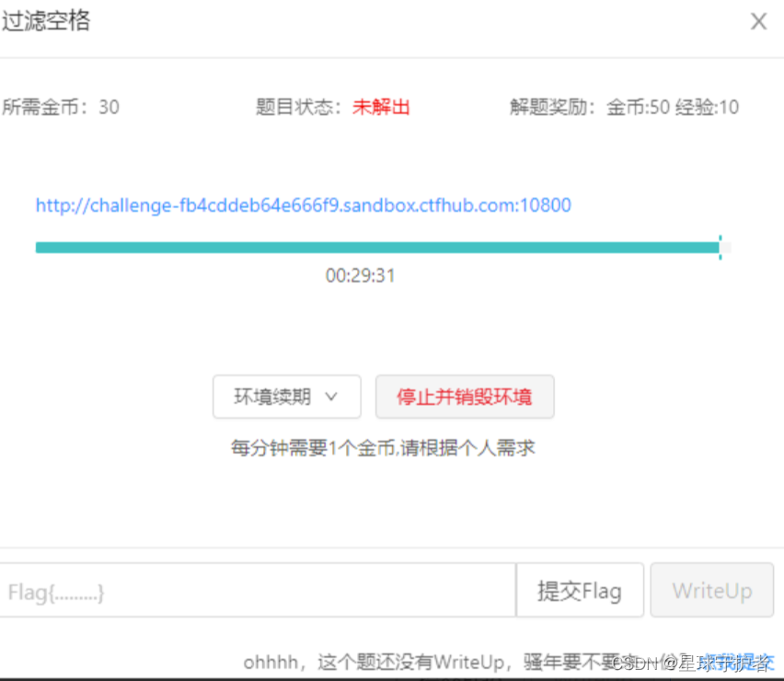The width and height of the screenshot is (784, 681).
Task: Submit with 提交Flag button
Action: point(580,591)
